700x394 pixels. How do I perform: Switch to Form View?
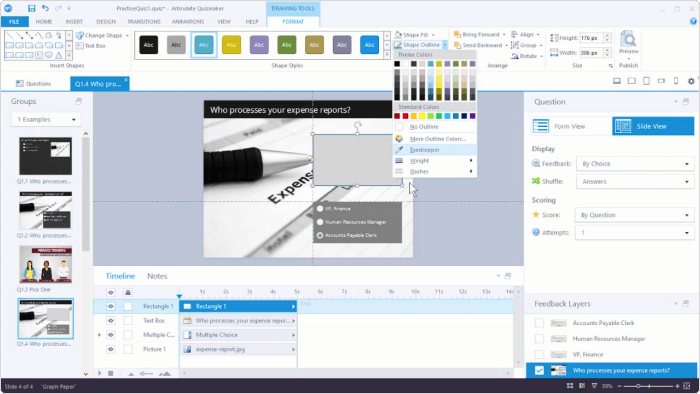click(x=571, y=126)
